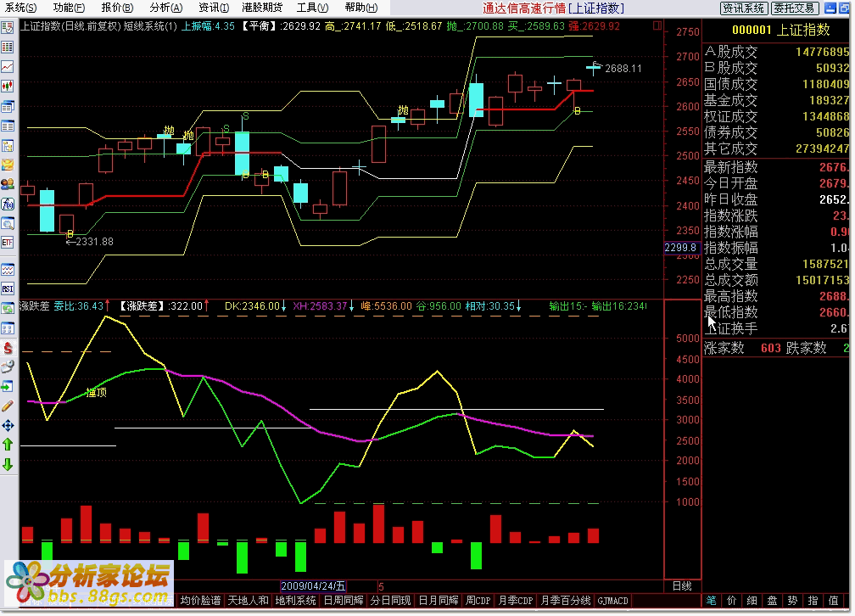Click the green arrow import icon
This screenshot has width=855, height=616.
click(8, 387)
